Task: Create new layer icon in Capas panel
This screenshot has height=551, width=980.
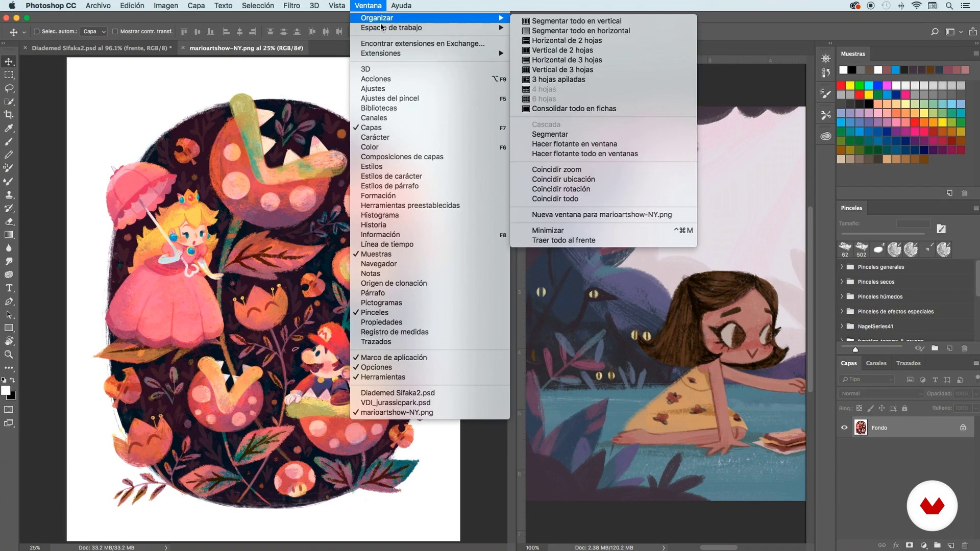Action: click(951, 545)
